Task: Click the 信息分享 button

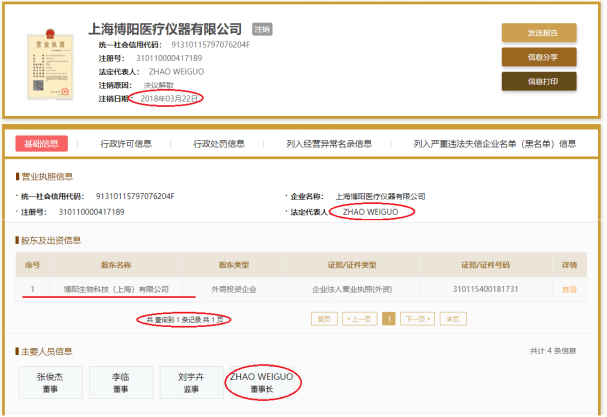Action: point(539,57)
